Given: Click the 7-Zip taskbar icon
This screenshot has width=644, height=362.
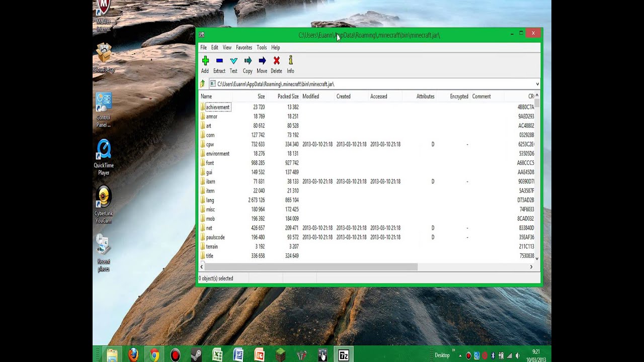Looking at the screenshot, I should (x=344, y=355).
